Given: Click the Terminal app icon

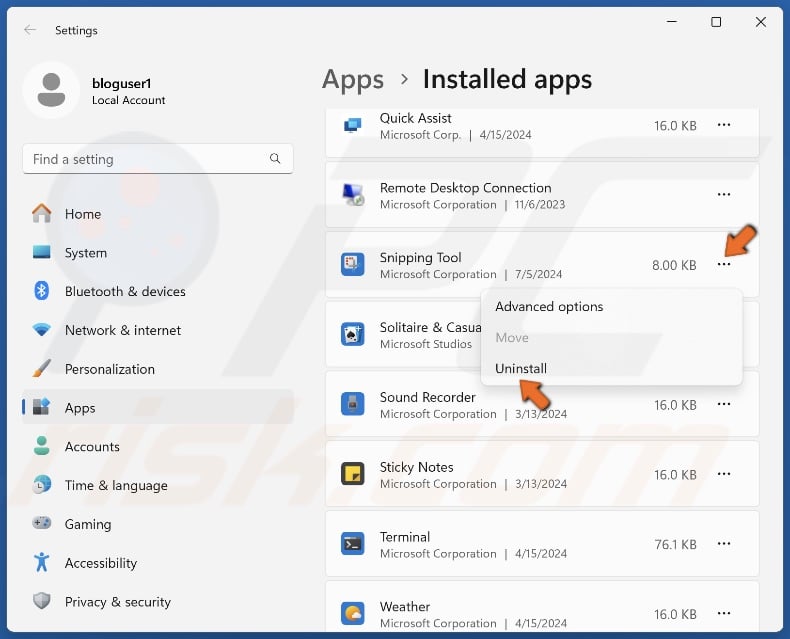Looking at the screenshot, I should 353,544.
